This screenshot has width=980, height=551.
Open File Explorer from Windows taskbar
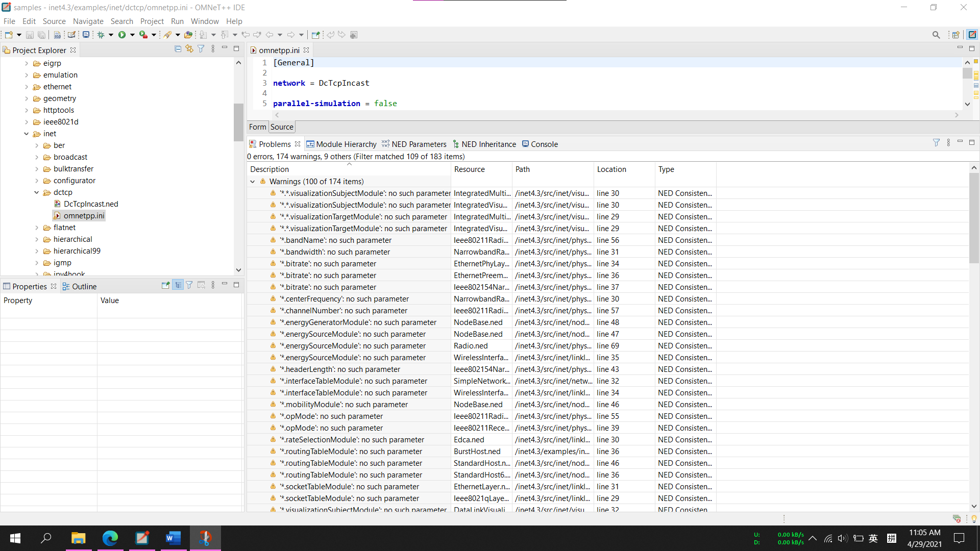click(78, 538)
